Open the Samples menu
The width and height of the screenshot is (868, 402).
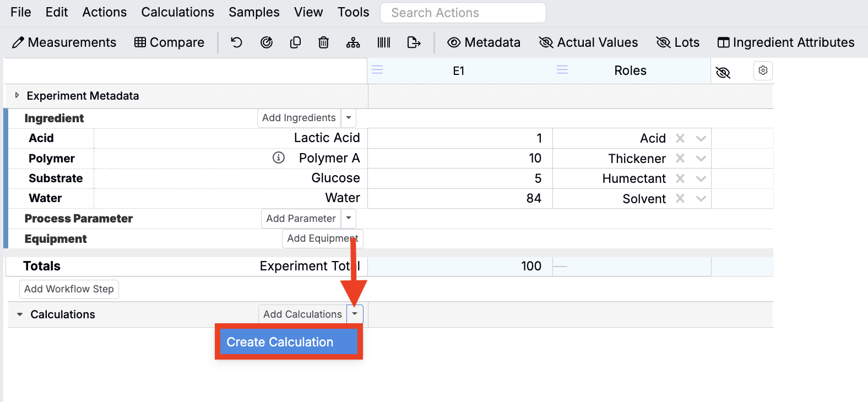point(254,12)
